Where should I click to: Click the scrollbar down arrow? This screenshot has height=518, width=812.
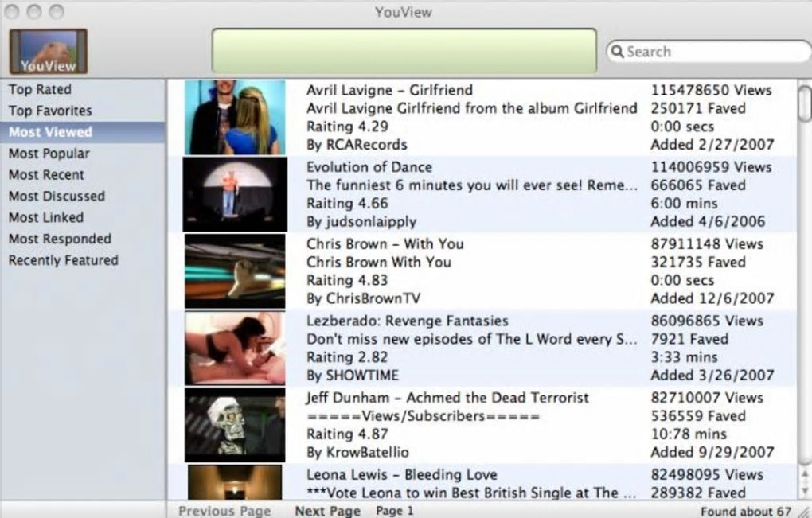pos(805,491)
